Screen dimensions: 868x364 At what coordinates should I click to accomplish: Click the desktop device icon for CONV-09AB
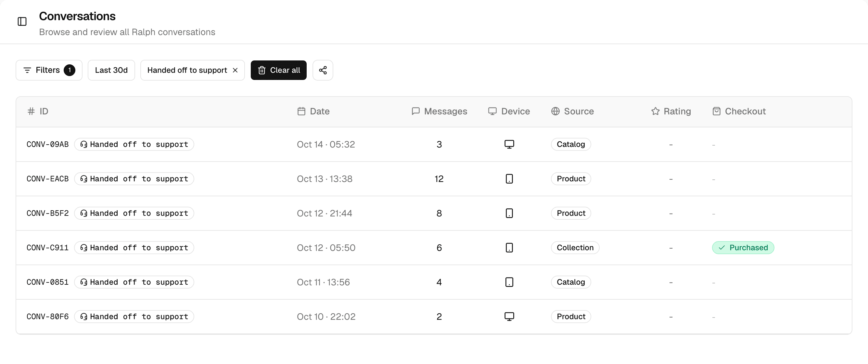[509, 144]
